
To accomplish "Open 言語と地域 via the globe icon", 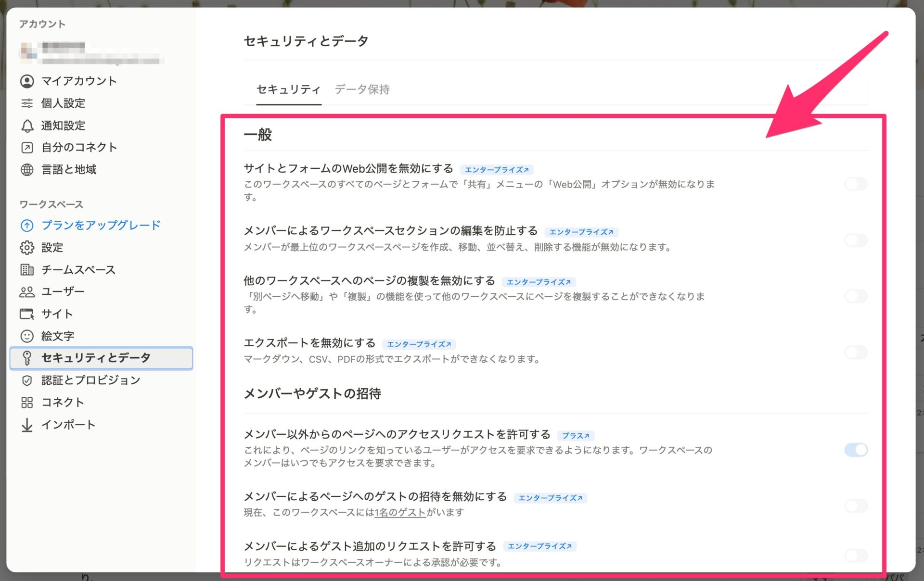I will coord(27,169).
